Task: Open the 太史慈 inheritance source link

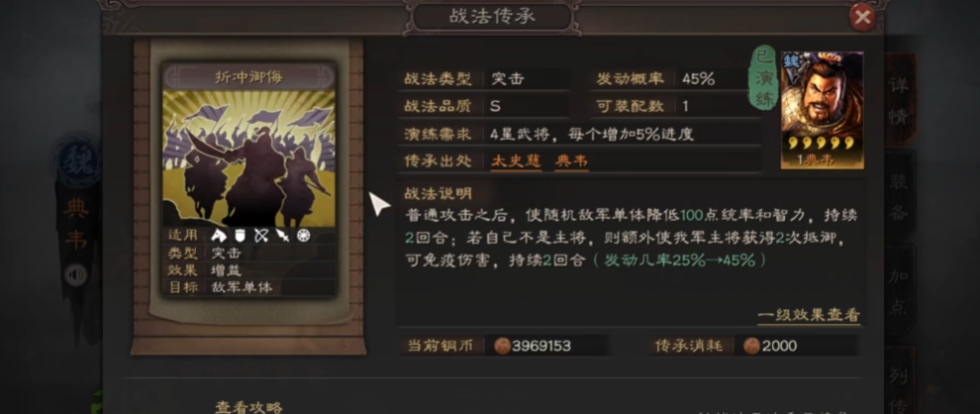Action: coord(516,161)
